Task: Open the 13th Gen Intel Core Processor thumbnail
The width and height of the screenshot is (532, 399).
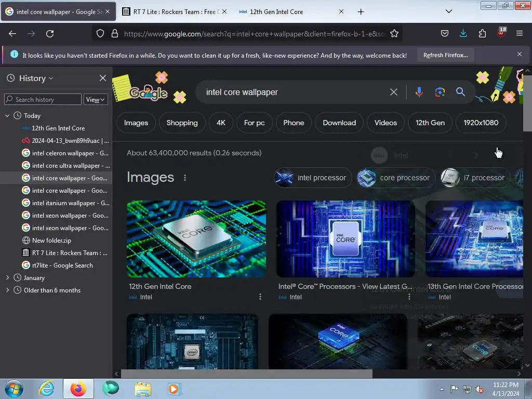Action: [x=474, y=239]
